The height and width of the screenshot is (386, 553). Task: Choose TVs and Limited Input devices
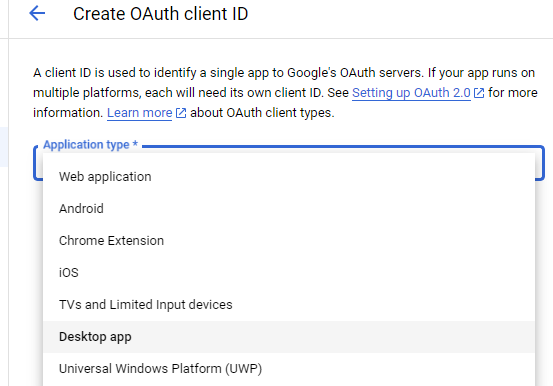click(289, 305)
